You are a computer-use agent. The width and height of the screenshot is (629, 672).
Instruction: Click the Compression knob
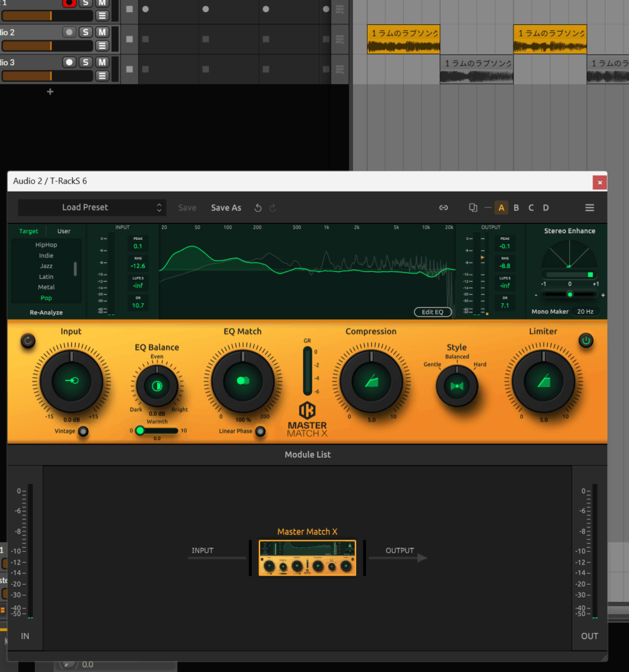(372, 380)
